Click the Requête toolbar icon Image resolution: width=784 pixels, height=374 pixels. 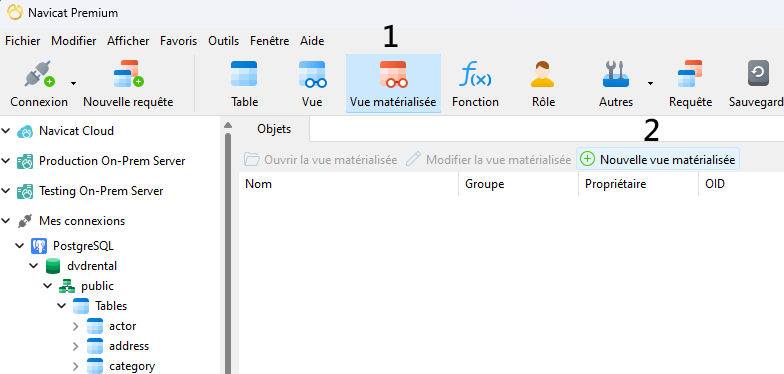[x=690, y=74]
